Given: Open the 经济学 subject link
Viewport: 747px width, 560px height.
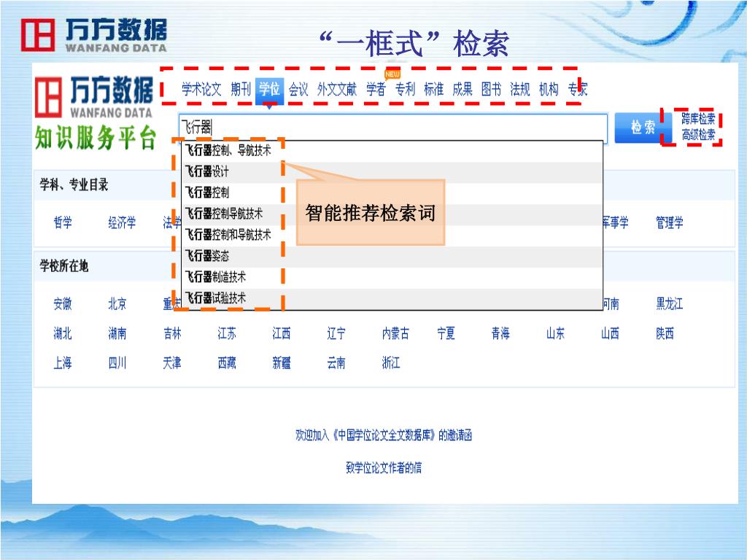Looking at the screenshot, I should (x=122, y=222).
